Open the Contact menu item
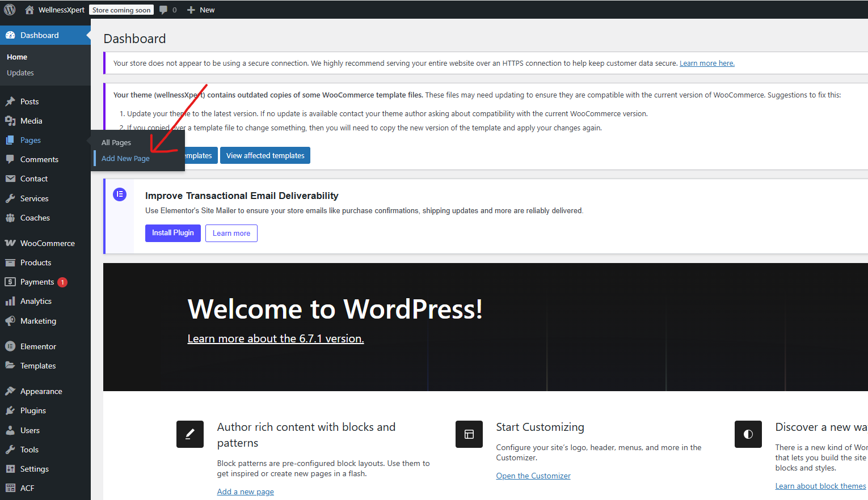 (x=45, y=179)
